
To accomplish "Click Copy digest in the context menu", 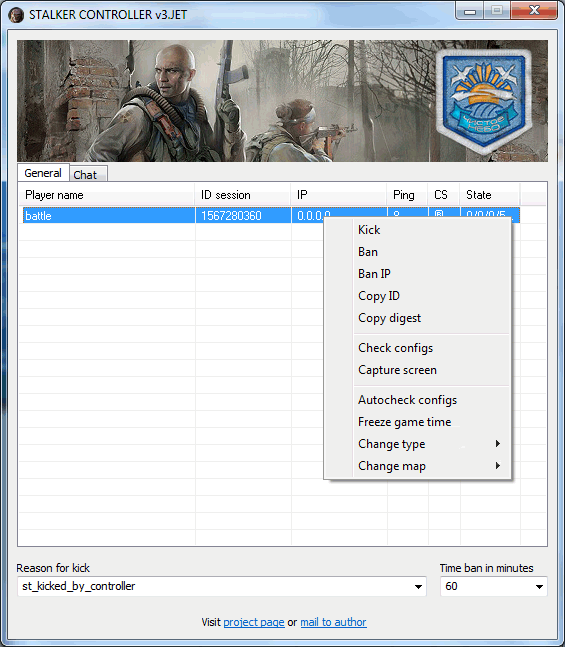I will click(417, 318).
